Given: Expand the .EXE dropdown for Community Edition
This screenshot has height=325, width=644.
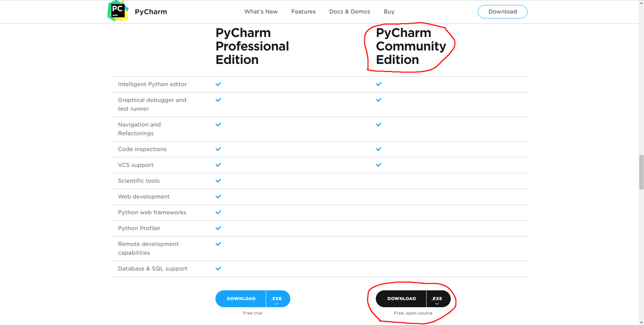Looking at the screenshot, I should pos(437,299).
